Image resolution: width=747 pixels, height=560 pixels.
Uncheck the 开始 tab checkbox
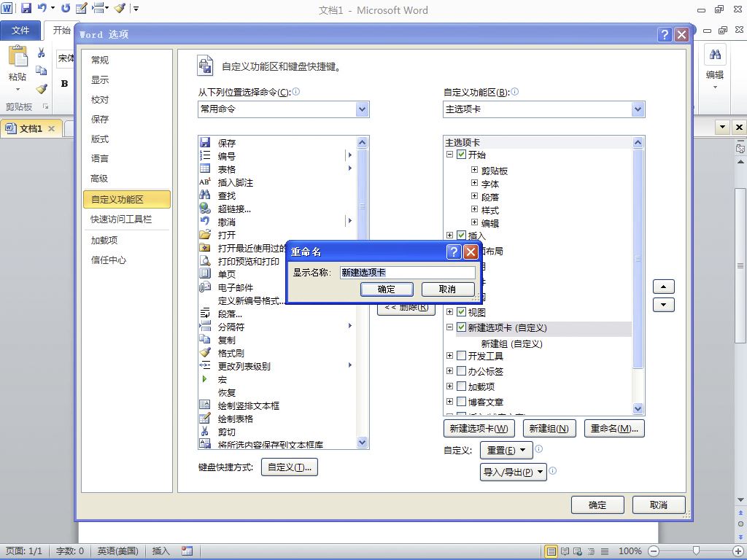(x=461, y=155)
